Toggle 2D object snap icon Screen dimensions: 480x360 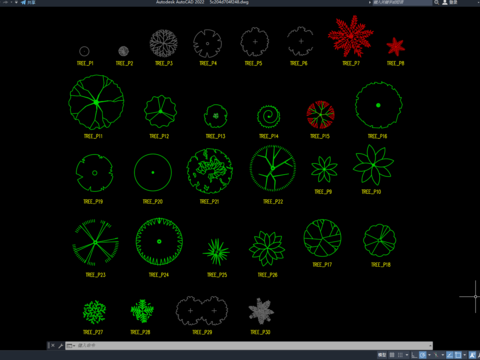pos(458,355)
